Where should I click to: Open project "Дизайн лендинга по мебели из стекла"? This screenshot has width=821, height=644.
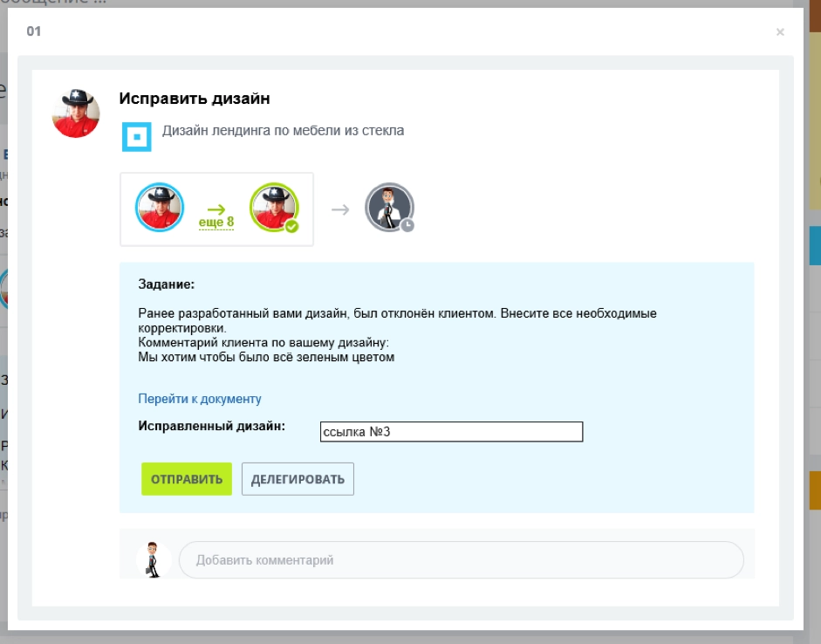[283, 131]
